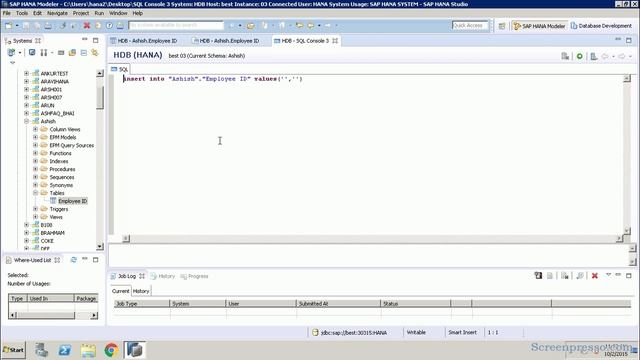Select the Employee ID table in tree

click(72, 201)
